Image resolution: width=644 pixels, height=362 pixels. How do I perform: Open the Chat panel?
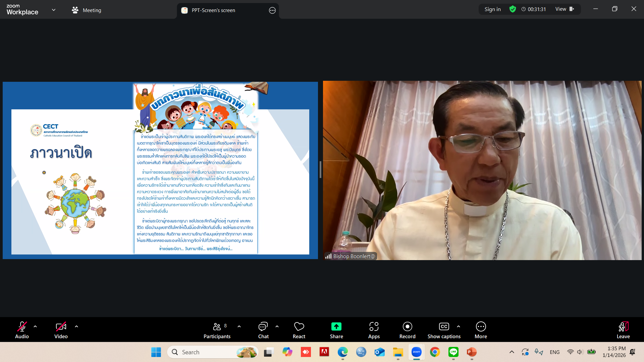263,330
